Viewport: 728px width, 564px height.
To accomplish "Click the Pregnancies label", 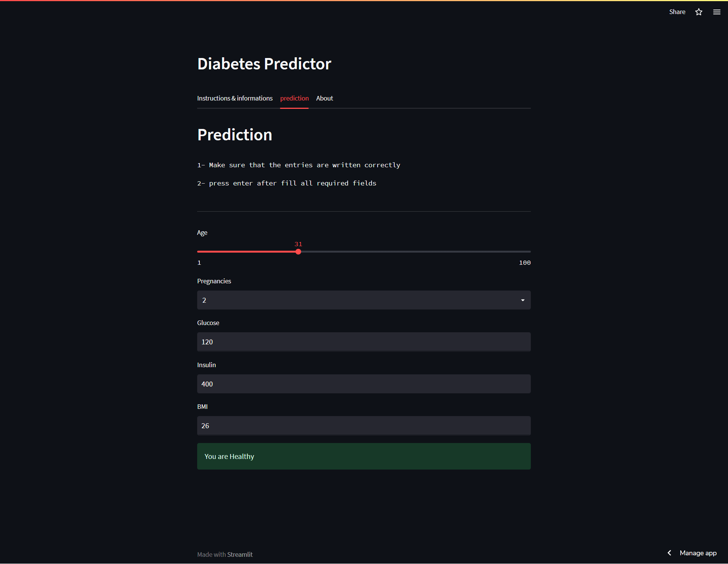I will click(214, 281).
